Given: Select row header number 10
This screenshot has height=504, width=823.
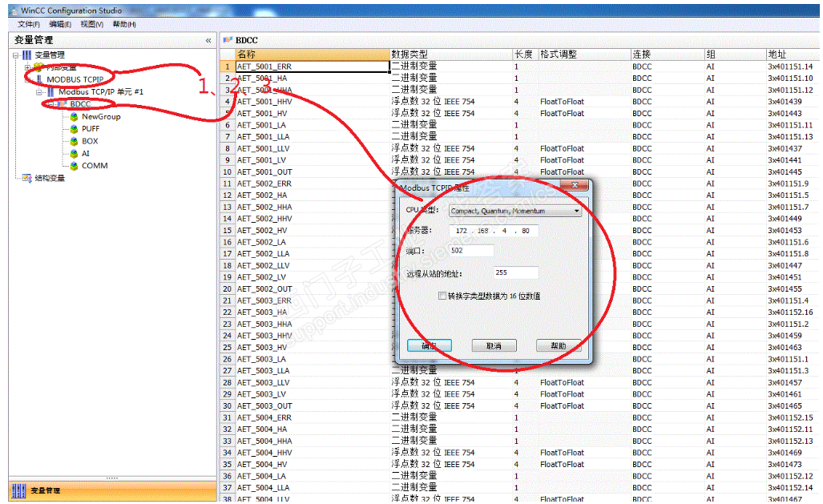Looking at the screenshot, I should (x=228, y=171).
